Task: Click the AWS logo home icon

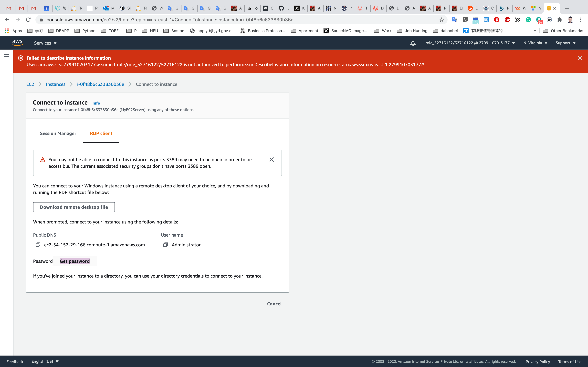Action: tap(18, 43)
